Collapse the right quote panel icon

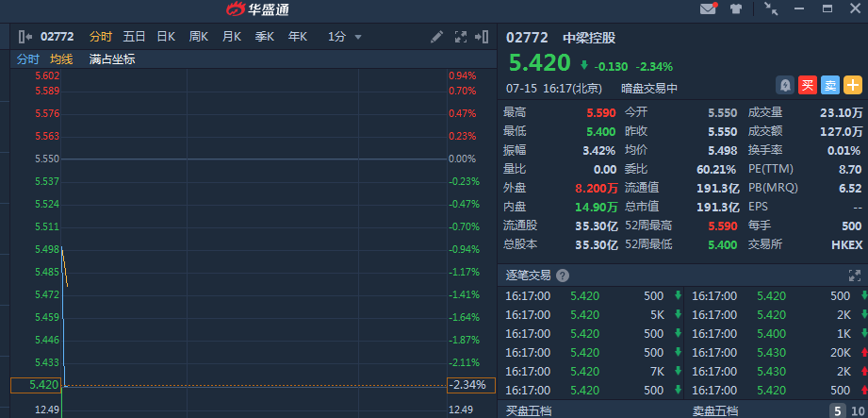(483, 37)
